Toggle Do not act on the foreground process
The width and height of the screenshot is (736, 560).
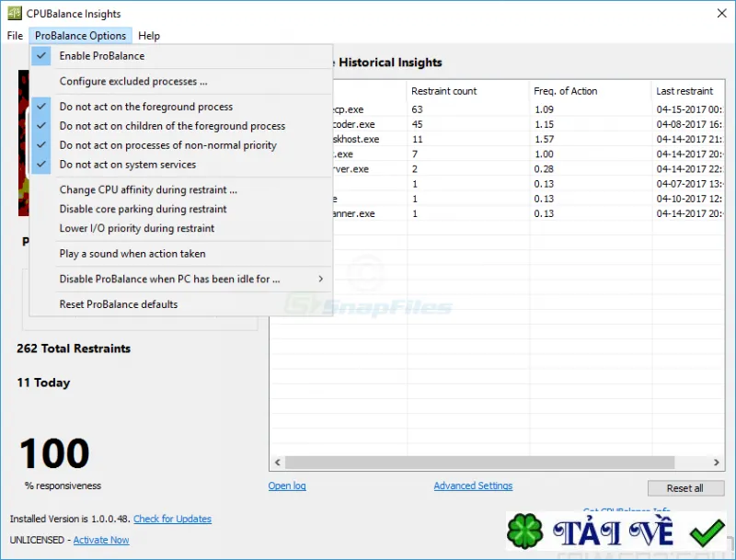(x=180, y=107)
